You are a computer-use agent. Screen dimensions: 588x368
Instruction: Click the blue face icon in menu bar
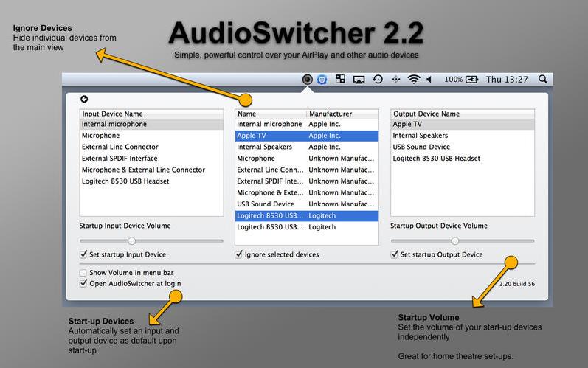click(x=322, y=80)
